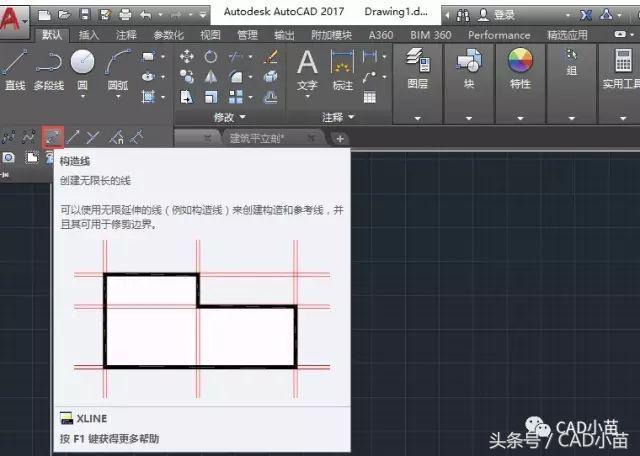Image resolution: width=640 pixels, height=456 pixels.
Task: Open the Undo history dropdown arrow
Action: (x=160, y=16)
